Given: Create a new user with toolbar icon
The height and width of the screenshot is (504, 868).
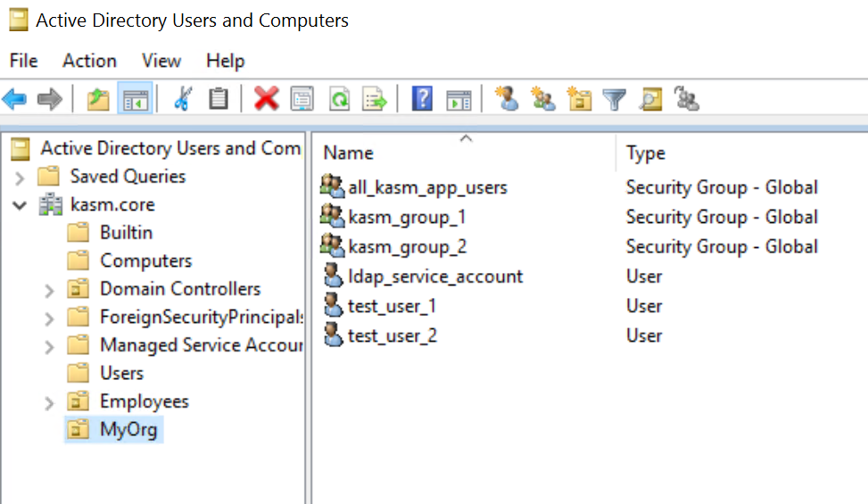Looking at the screenshot, I should pyautogui.click(x=507, y=98).
